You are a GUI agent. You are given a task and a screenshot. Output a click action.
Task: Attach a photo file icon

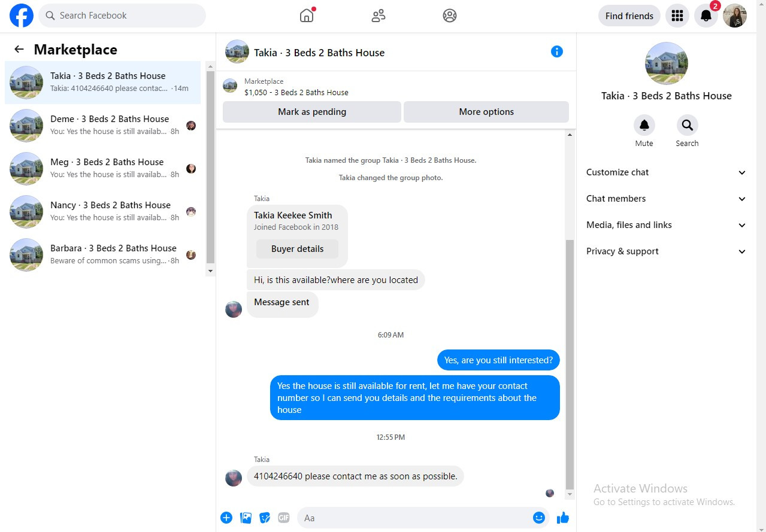(246, 518)
